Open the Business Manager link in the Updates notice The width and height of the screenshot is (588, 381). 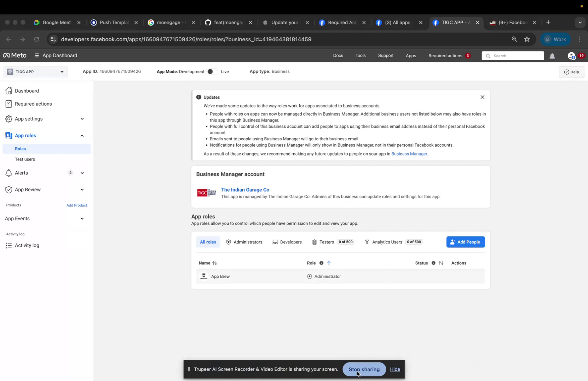(409, 154)
